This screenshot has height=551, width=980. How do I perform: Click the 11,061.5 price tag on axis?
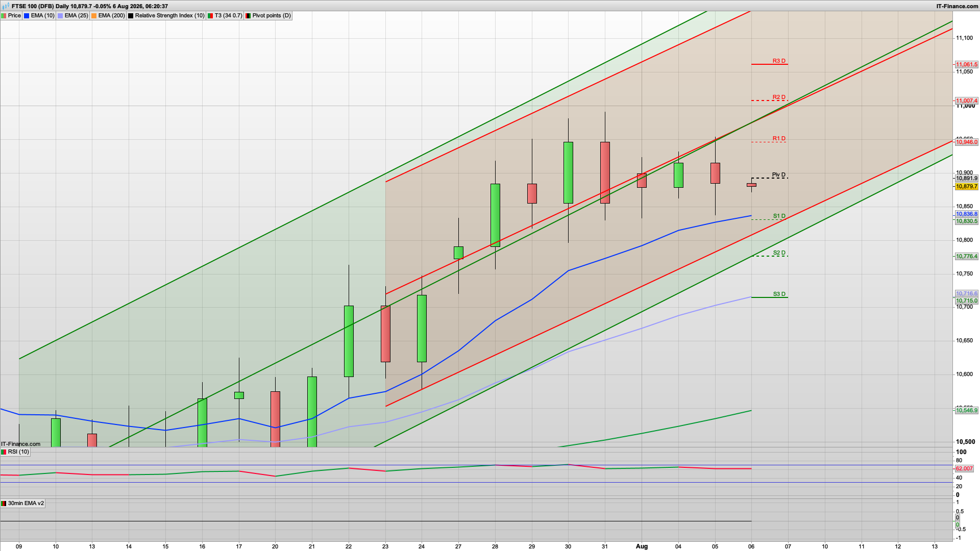click(966, 65)
